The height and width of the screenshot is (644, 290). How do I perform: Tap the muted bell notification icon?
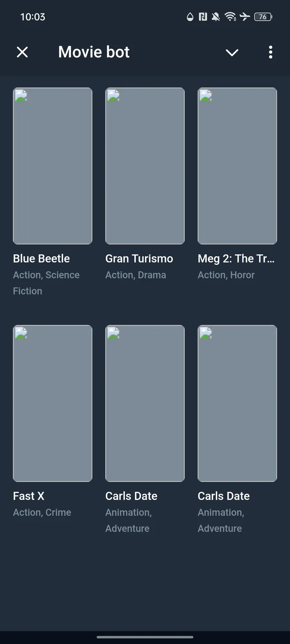point(216,17)
